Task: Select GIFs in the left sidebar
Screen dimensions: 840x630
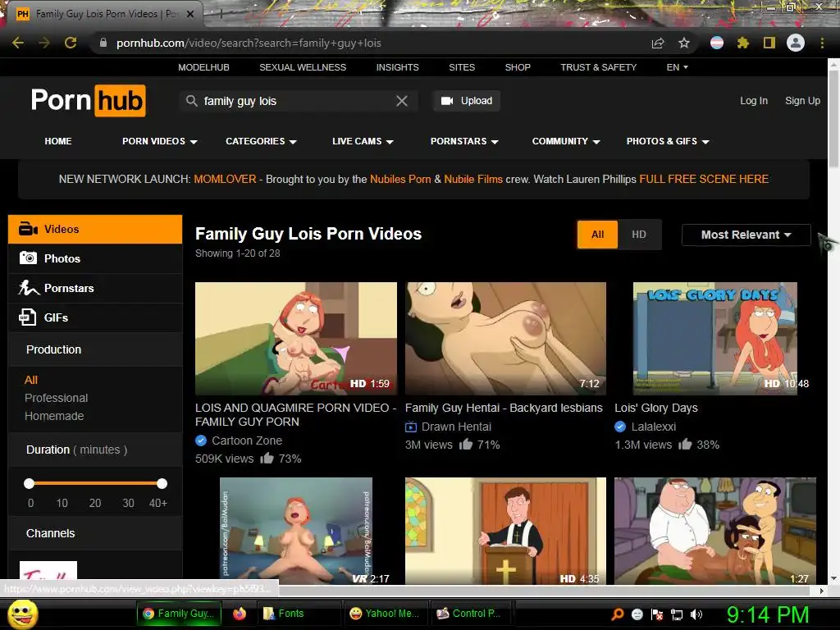Action: [95, 317]
